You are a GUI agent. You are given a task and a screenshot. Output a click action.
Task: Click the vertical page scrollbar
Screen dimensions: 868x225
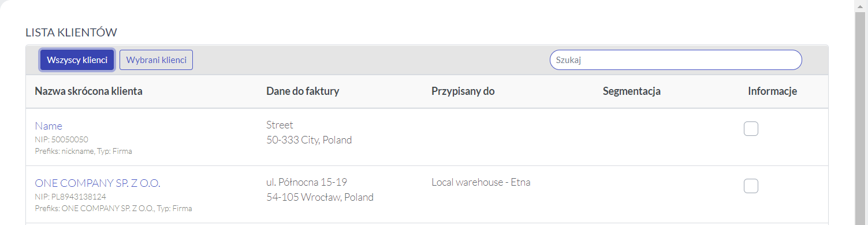coord(860,113)
